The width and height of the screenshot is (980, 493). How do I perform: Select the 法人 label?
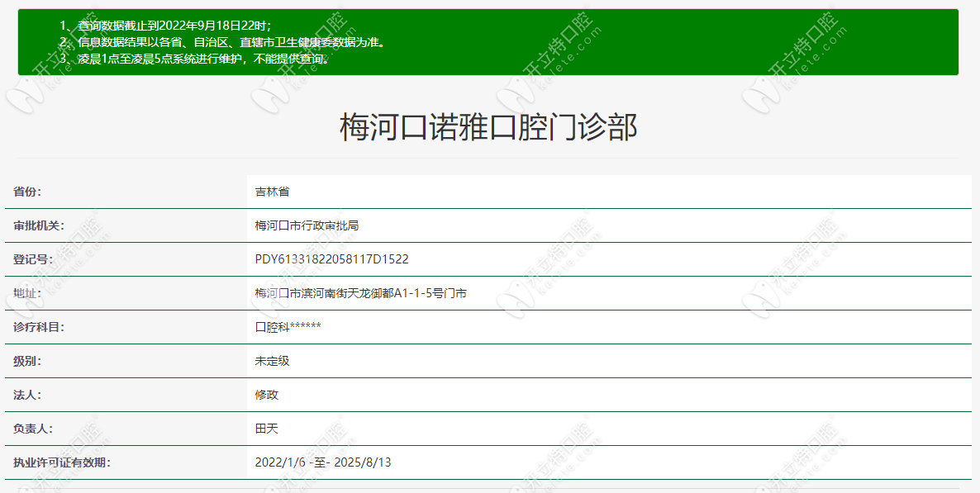[27, 395]
